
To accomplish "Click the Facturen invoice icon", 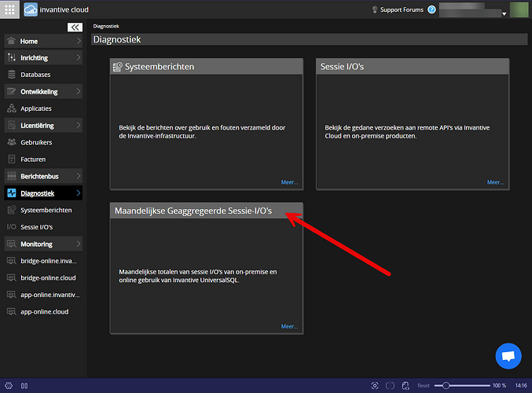I will [x=11, y=160].
